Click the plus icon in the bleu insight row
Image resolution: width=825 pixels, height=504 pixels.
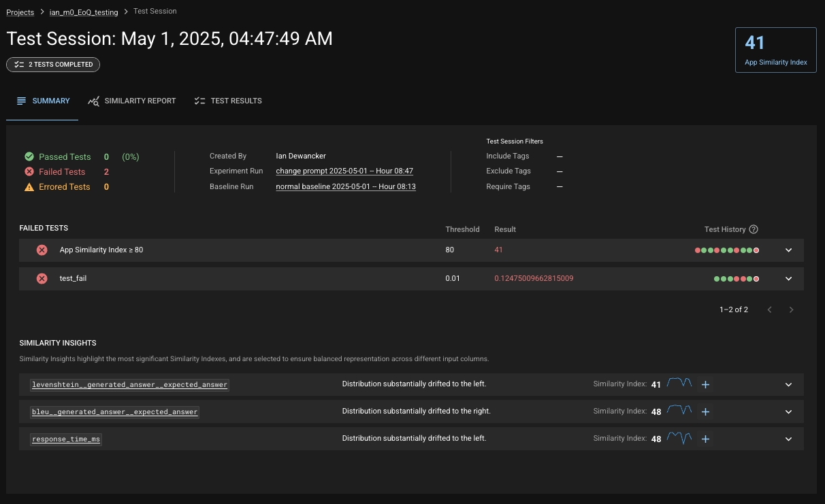pos(706,411)
